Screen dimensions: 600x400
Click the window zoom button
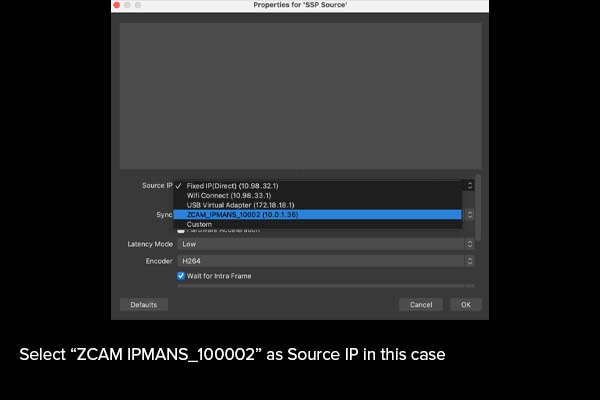click(x=139, y=6)
